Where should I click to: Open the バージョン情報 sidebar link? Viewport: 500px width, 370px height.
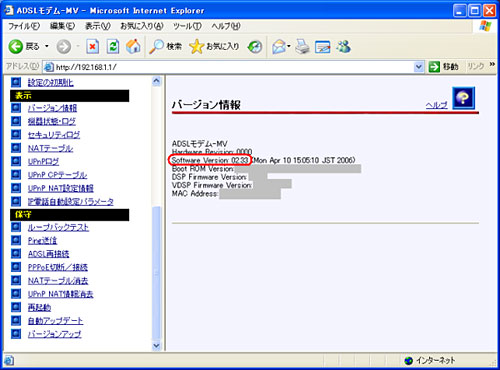(52, 108)
